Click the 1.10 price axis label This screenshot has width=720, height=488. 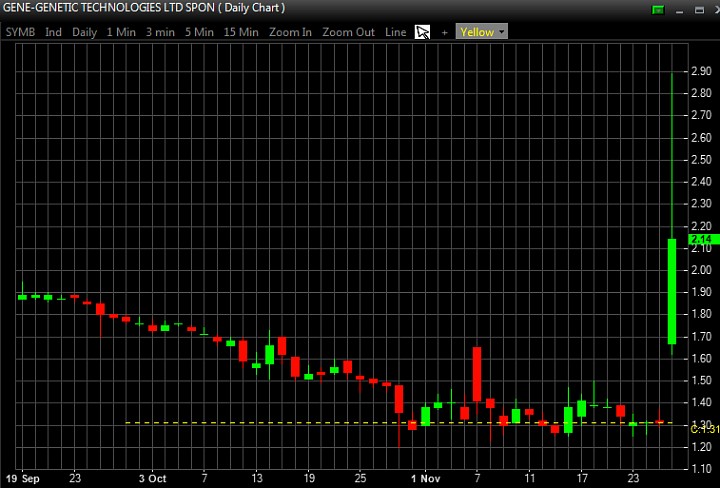click(701, 469)
